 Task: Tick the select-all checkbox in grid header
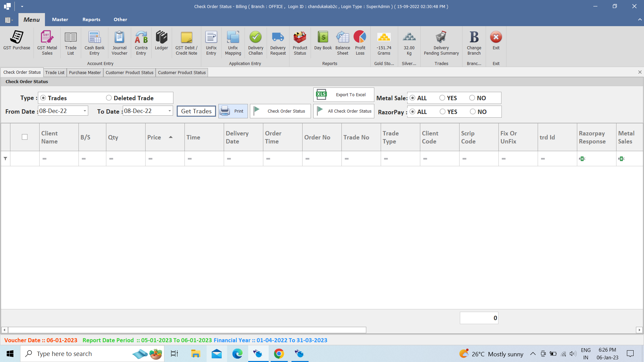pos(24,137)
